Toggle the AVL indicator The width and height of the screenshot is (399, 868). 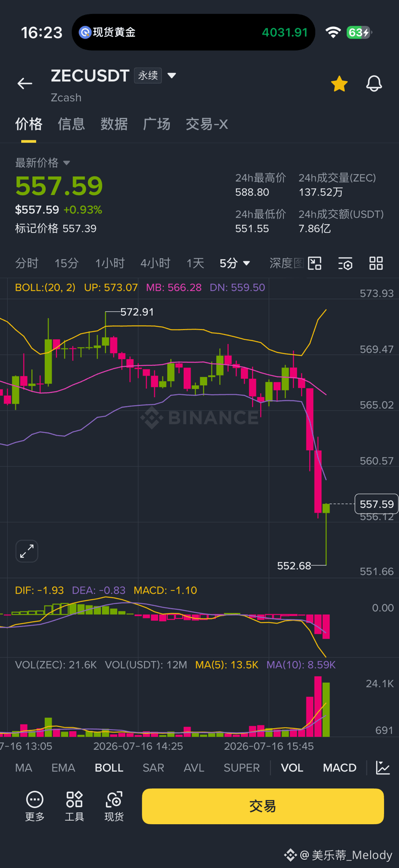pos(194,768)
